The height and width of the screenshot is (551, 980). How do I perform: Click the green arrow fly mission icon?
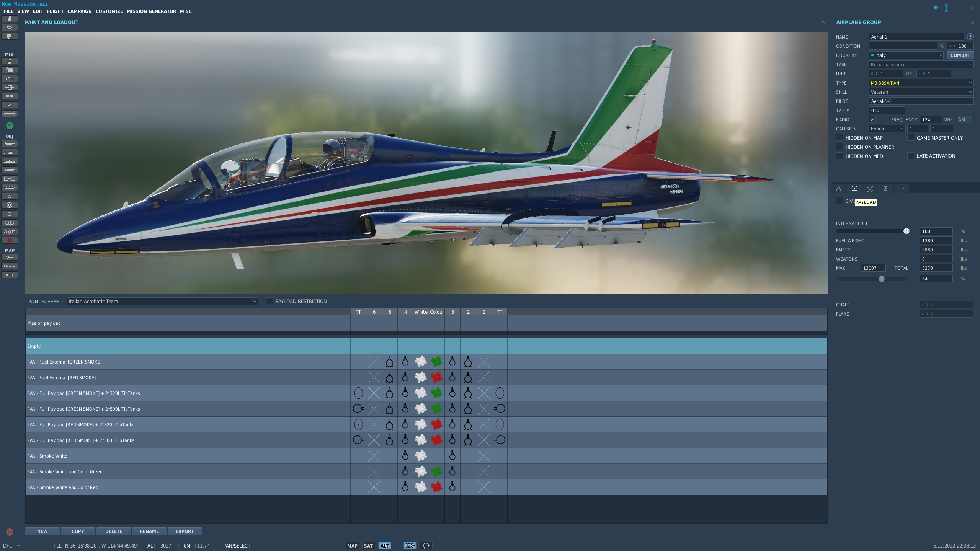tap(10, 126)
